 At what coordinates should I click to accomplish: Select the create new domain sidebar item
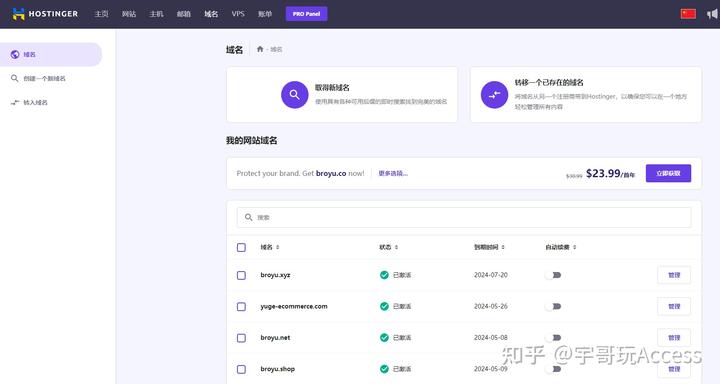coord(45,79)
